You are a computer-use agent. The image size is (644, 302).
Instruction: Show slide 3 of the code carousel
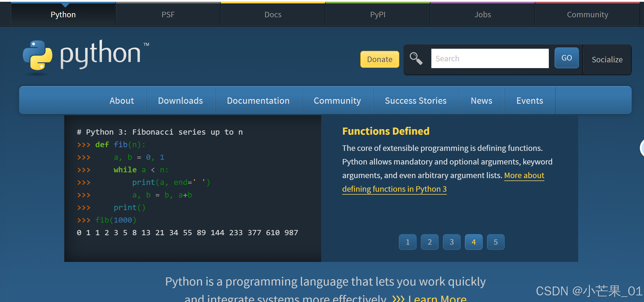click(452, 242)
